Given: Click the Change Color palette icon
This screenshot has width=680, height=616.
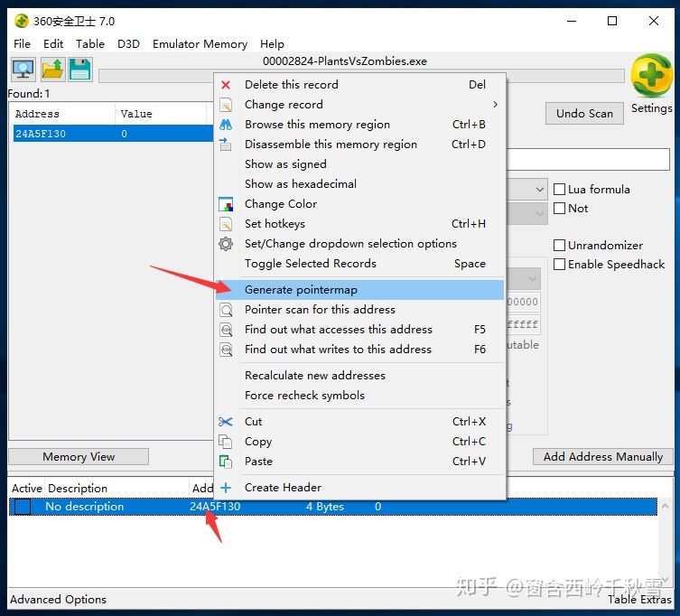Looking at the screenshot, I should (226, 204).
